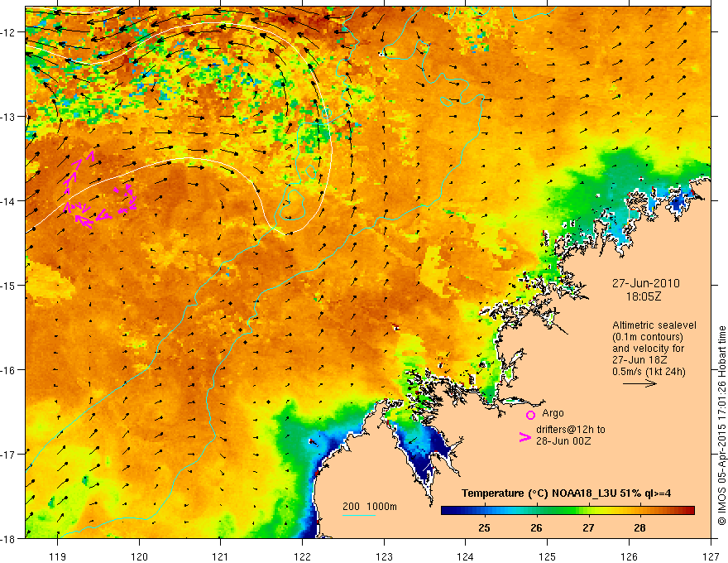Click the colorbar tick label "25"
Viewport: 728px width, 563px height.
(484, 527)
